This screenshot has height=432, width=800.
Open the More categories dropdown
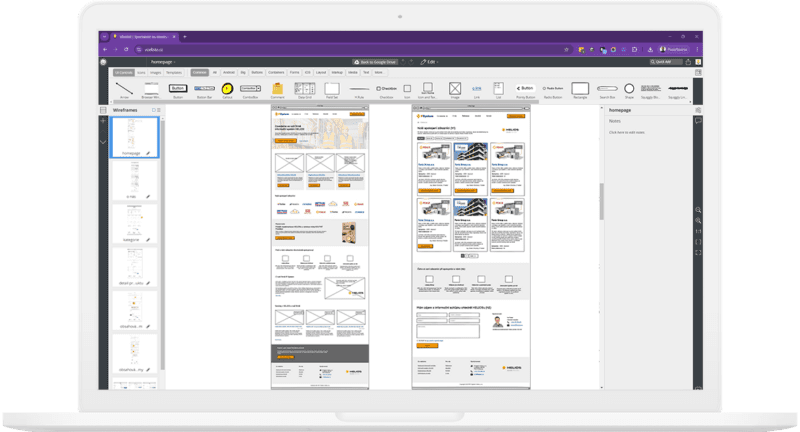coord(379,72)
